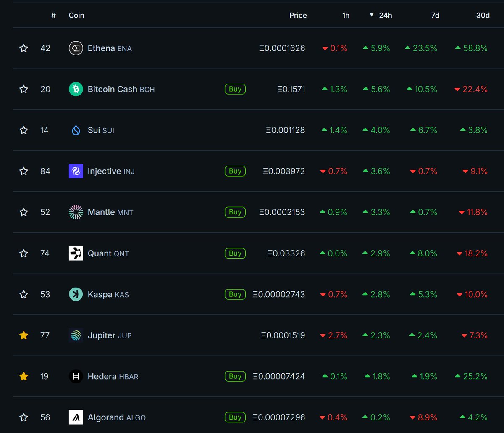
Task: Click the Quant Buy button
Action: click(235, 253)
